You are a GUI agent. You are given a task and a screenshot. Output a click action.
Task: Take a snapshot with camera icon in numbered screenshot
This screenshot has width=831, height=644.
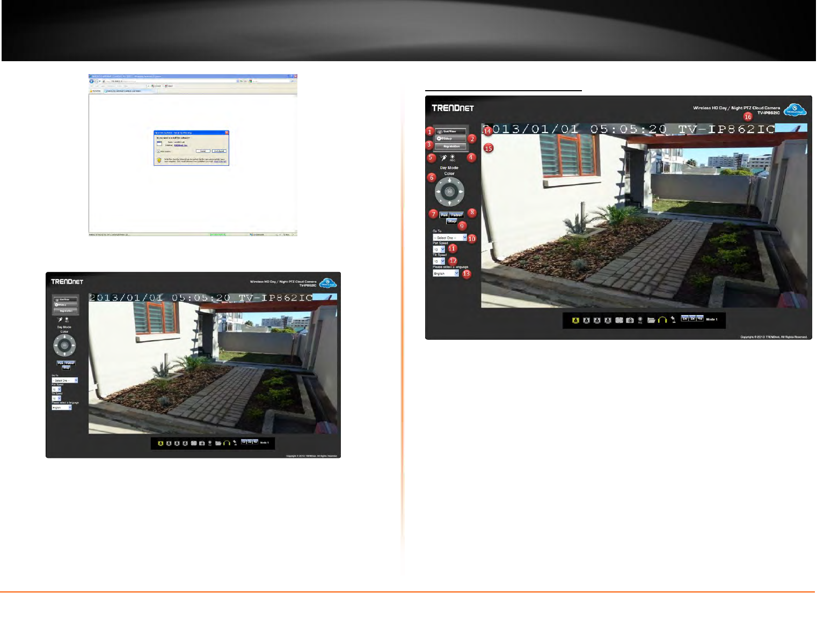(x=630, y=320)
